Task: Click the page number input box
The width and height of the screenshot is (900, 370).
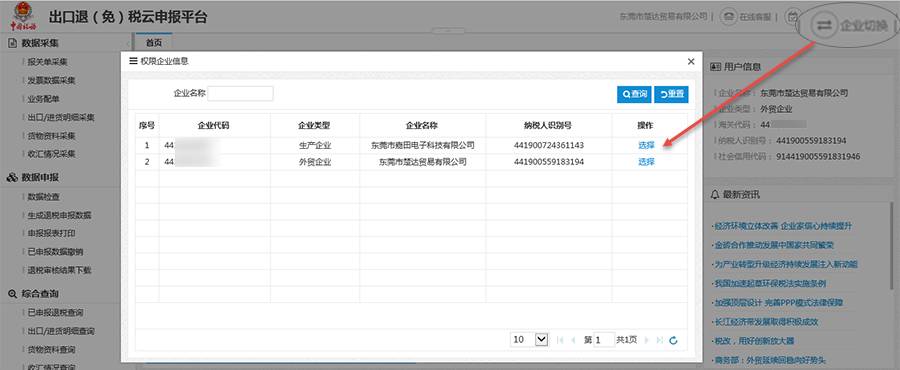Action: pos(604,340)
